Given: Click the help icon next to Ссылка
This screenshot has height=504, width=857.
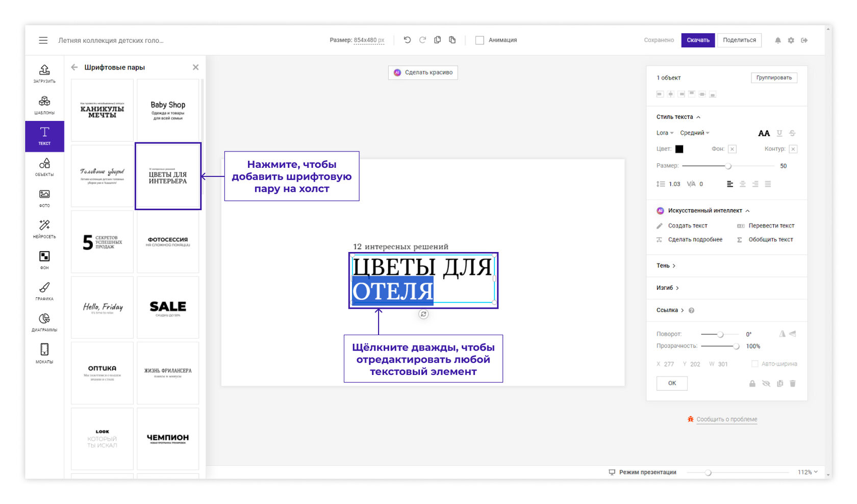Looking at the screenshot, I should tap(692, 310).
